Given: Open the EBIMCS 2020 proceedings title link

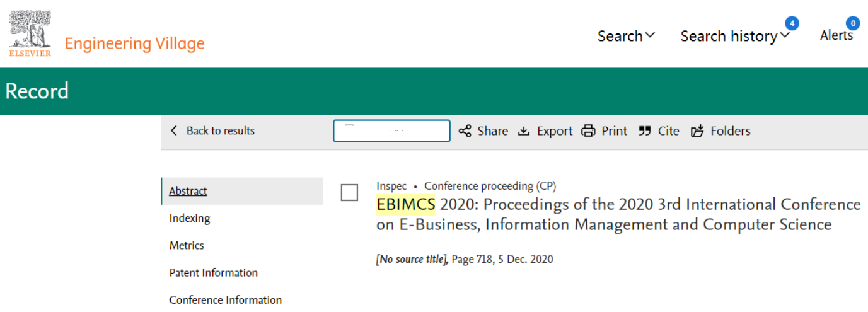Looking at the screenshot, I should [x=618, y=214].
